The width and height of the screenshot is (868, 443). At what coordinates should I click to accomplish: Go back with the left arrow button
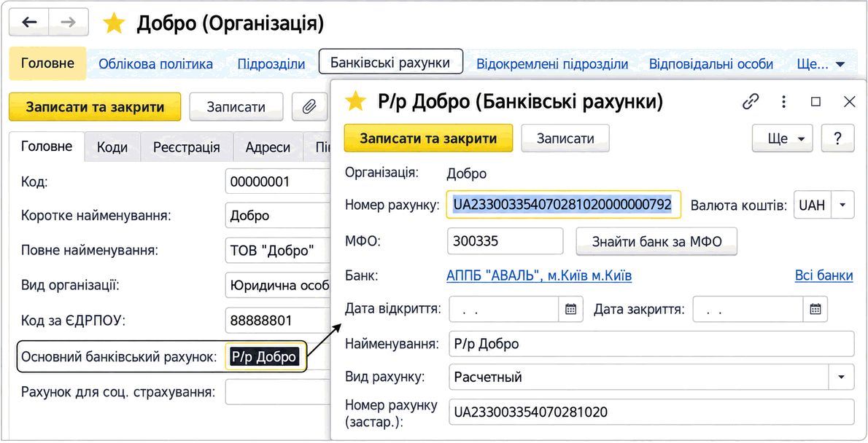[28, 22]
